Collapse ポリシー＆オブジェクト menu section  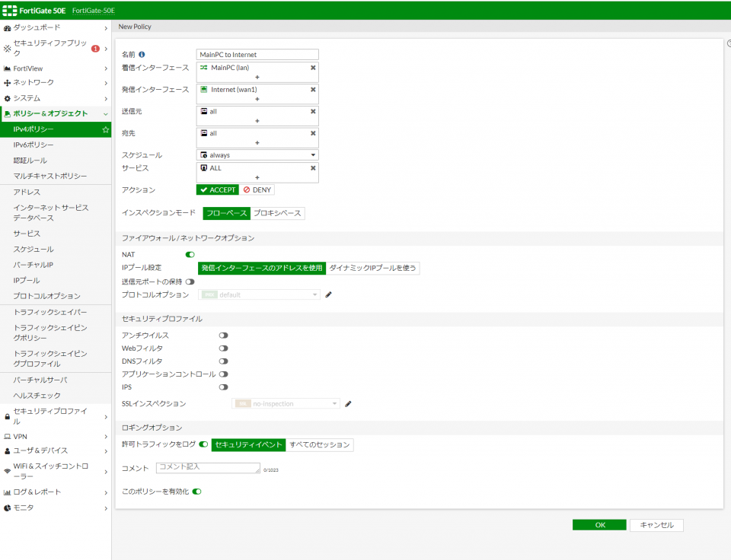(x=106, y=114)
